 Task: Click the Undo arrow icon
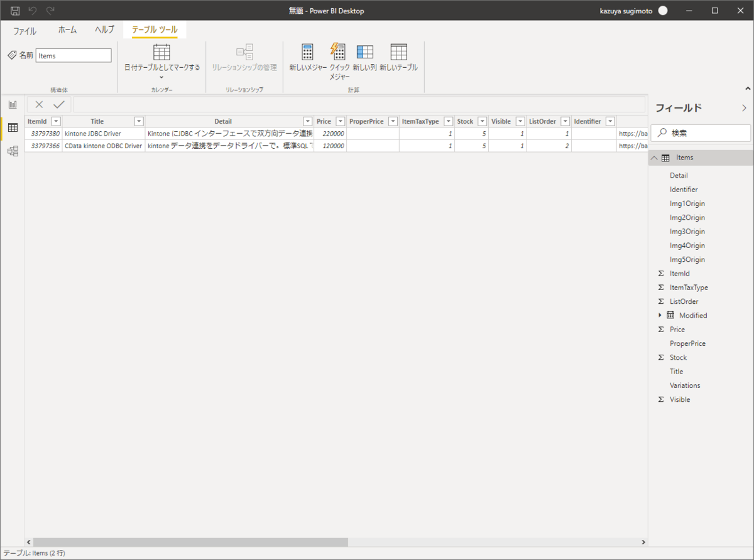(33, 11)
